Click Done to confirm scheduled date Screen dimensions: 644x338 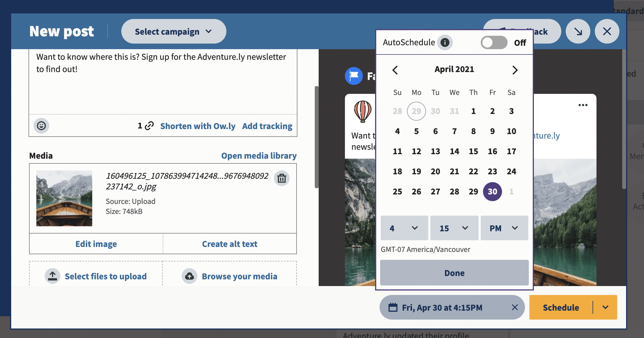tap(454, 273)
